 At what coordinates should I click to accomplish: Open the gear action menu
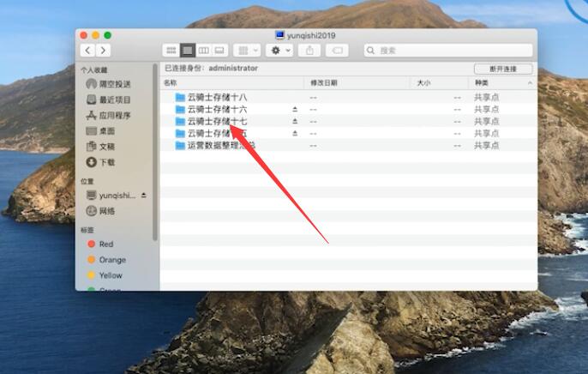[279, 51]
